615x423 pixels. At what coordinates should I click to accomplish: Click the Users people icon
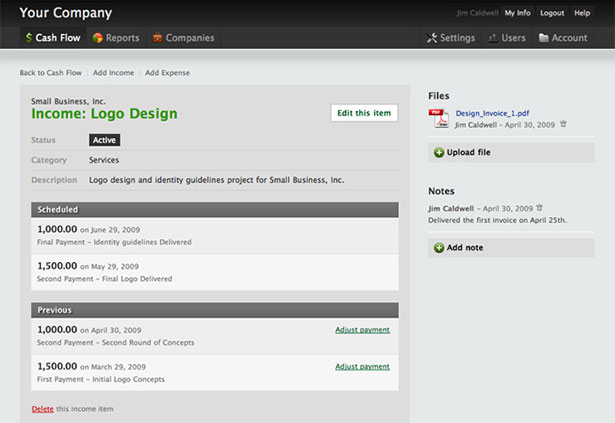(x=493, y=38)
